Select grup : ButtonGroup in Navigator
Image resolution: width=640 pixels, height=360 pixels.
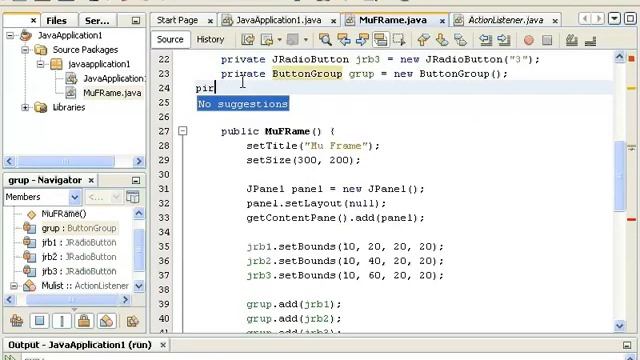point(79,228)
